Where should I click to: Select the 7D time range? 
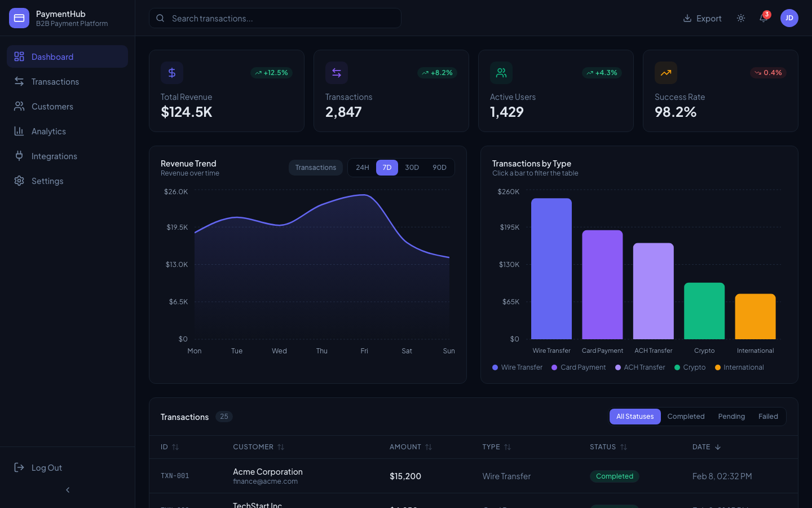click(x=387, y=168)
